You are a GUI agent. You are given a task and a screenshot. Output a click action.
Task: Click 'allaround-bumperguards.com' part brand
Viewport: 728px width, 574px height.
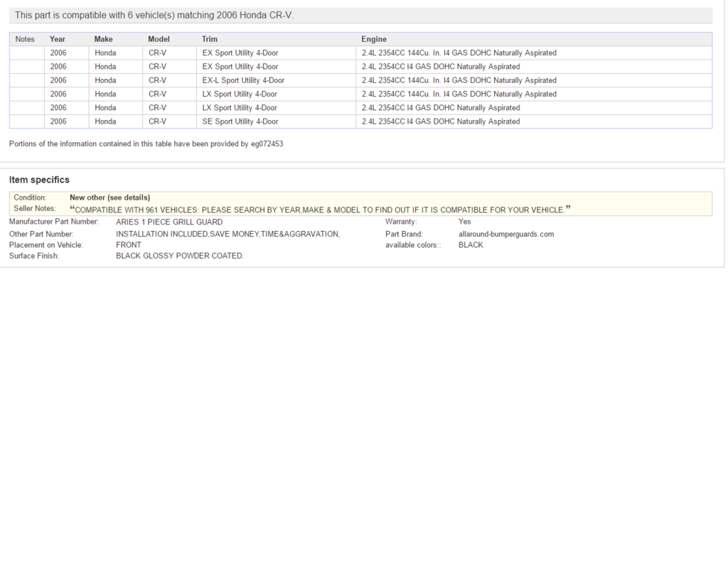[x=506, y=234]
